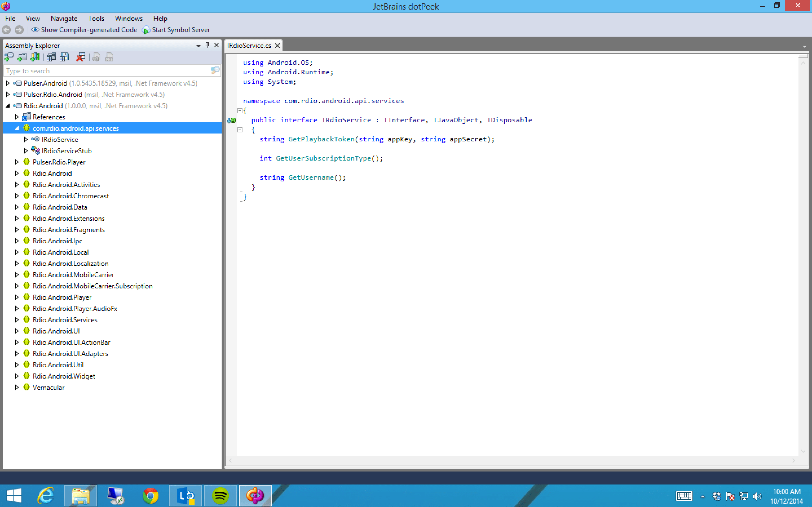Click the Navigate Back arrow icon
Image resolution: width=812 pixels, height=507 pixels.
coord(6,30)
